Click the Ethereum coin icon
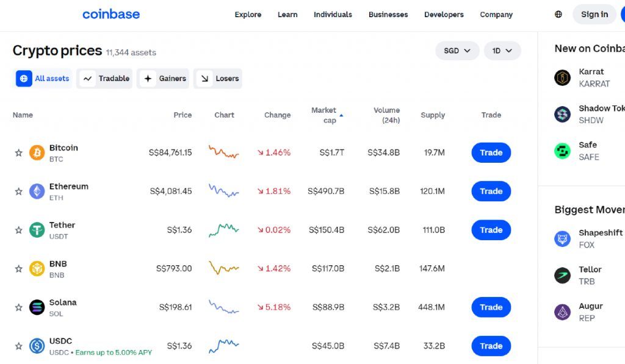 click(37, 191)
